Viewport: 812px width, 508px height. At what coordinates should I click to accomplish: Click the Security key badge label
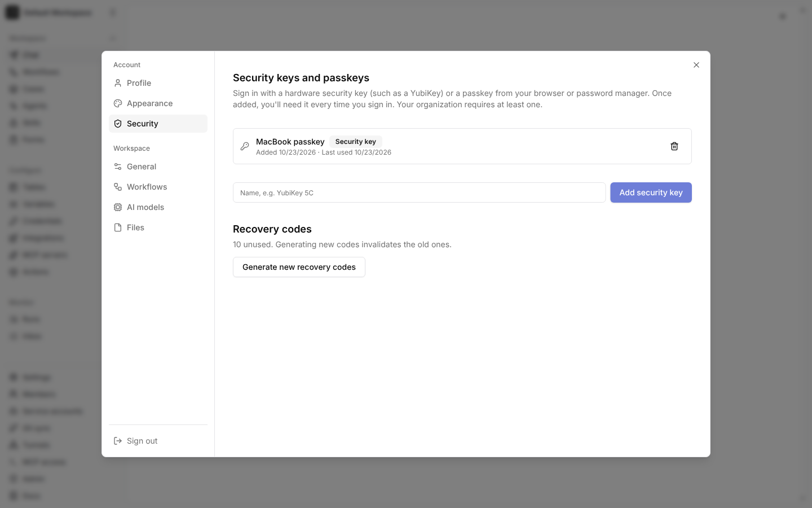(356, 142)
